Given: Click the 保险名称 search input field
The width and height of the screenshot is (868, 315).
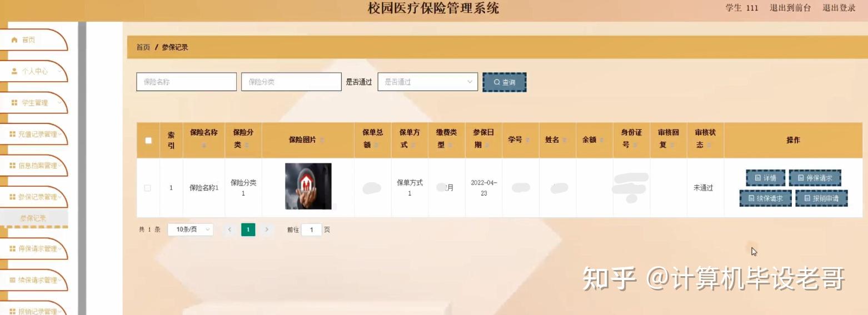Looking at the screenshot, I should [187, 82].
